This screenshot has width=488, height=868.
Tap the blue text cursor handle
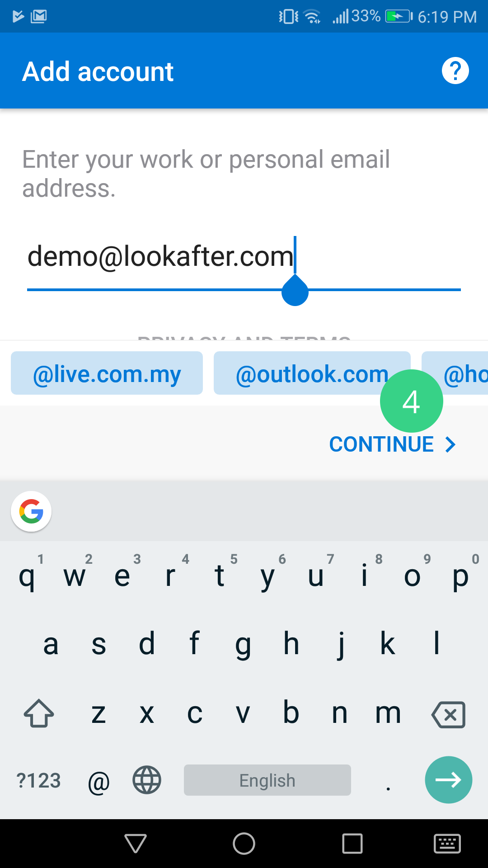point(295,292)
